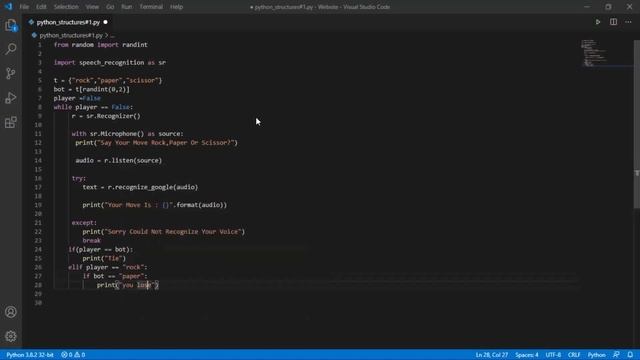Viewport: 640px width, 360px height.
Task: Click the word randint on line 1
Action: pos(135,45)
